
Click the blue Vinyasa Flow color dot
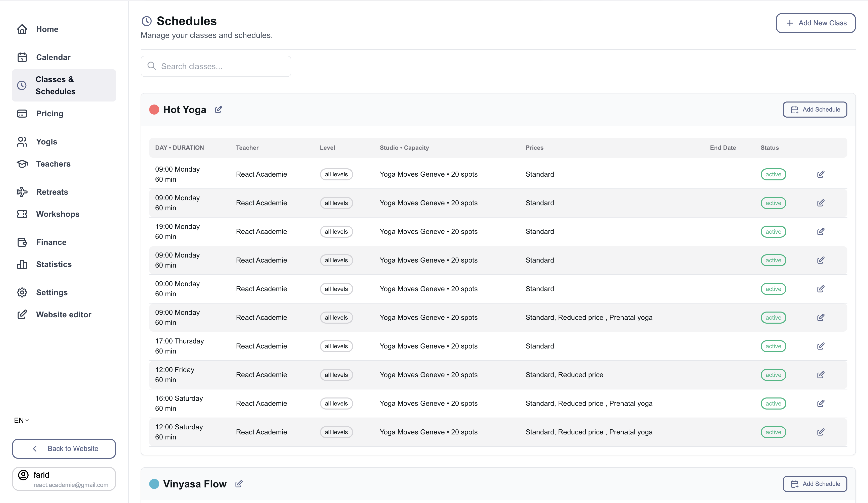click(x=154, y=484)
